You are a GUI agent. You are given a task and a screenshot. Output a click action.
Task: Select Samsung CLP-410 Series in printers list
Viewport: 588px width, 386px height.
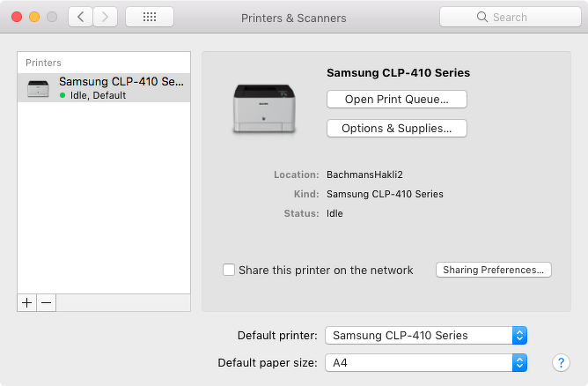click(x=121, y=82)
